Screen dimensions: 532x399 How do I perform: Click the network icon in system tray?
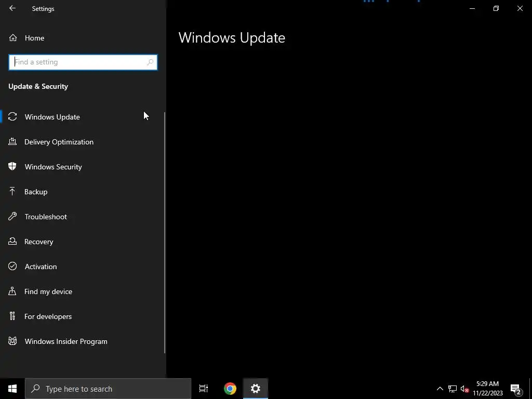click(453, 389)
